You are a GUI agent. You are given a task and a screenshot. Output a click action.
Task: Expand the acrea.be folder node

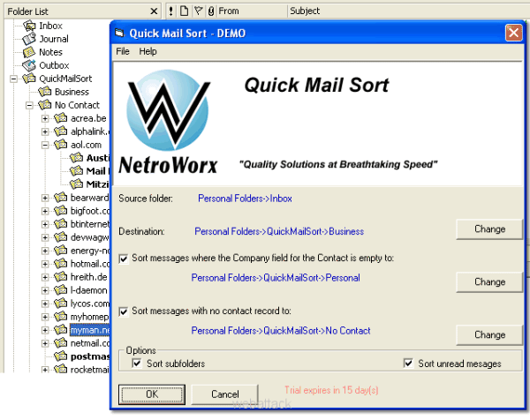[45, 118]
